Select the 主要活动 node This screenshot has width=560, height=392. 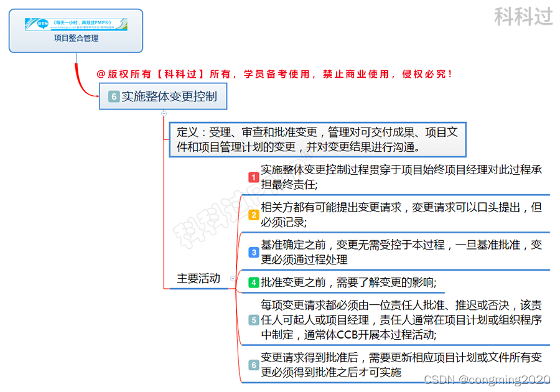[x=198, y=279]
